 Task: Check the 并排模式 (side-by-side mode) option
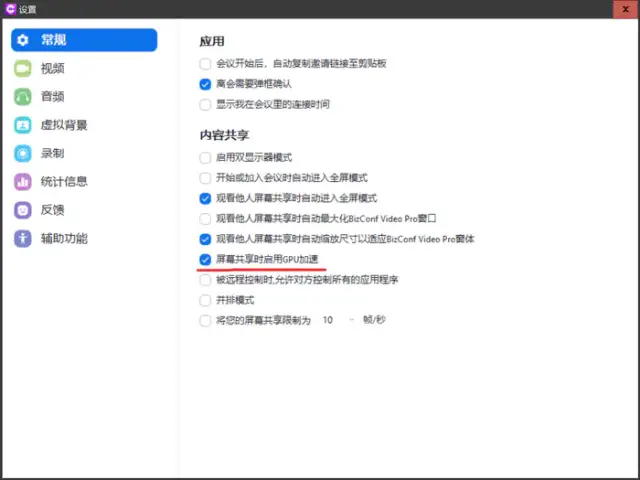(x=206, y=300)
